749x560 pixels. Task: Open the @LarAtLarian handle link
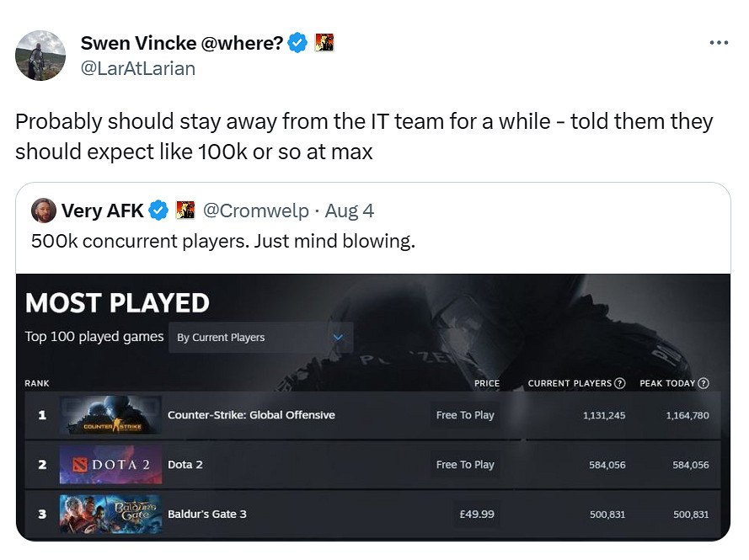(x=137, y=68)
